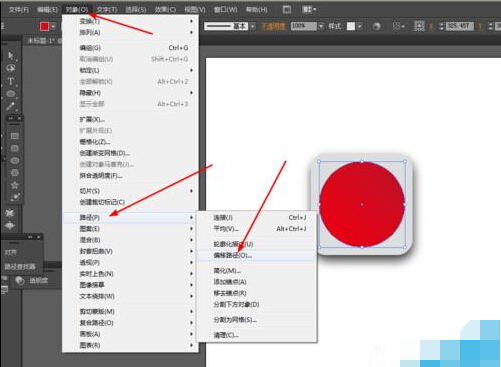
Task: Open the Transparency panel icon
Action: (20, 281)
